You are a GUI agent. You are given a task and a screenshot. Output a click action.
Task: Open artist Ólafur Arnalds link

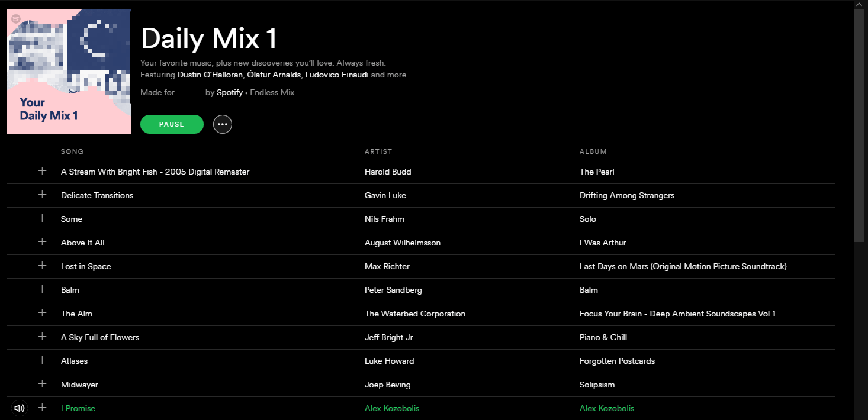coord(273,75)
